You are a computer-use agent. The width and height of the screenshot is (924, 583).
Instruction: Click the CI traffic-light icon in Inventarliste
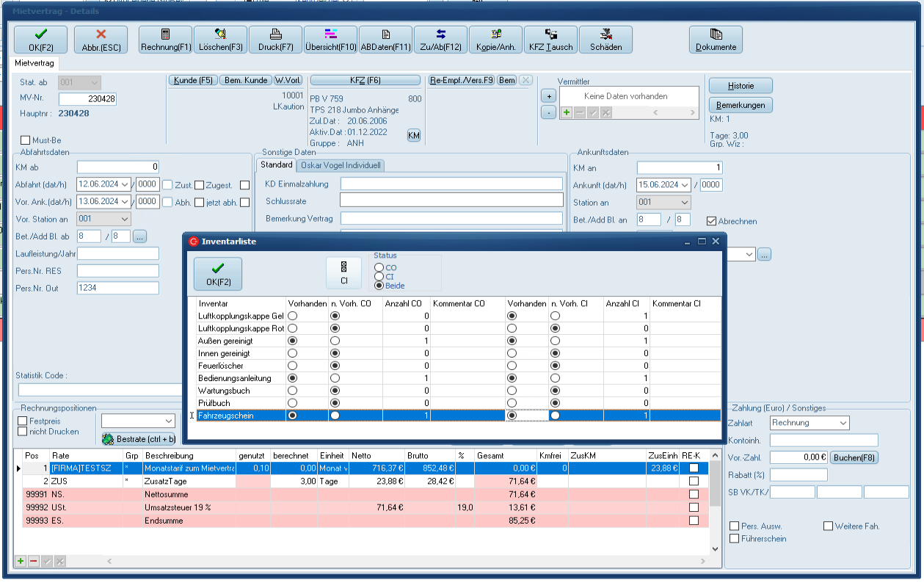pyautogui.click(x=343, y=268)
